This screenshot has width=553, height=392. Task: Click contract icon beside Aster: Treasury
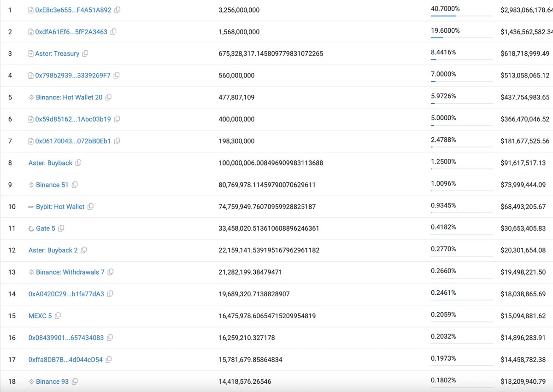click(x=31, y=53)
